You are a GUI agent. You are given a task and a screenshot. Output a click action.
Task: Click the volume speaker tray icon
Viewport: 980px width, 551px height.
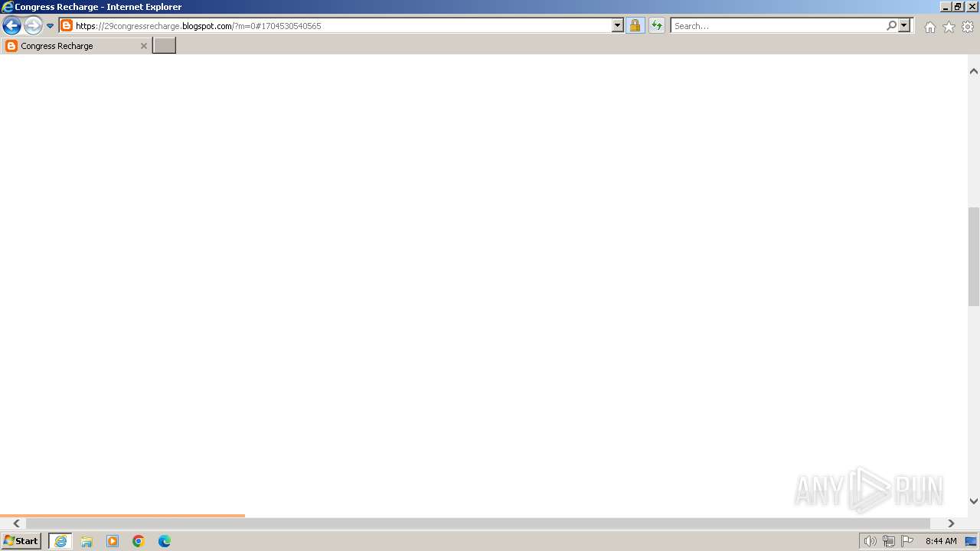coord(870,541)
